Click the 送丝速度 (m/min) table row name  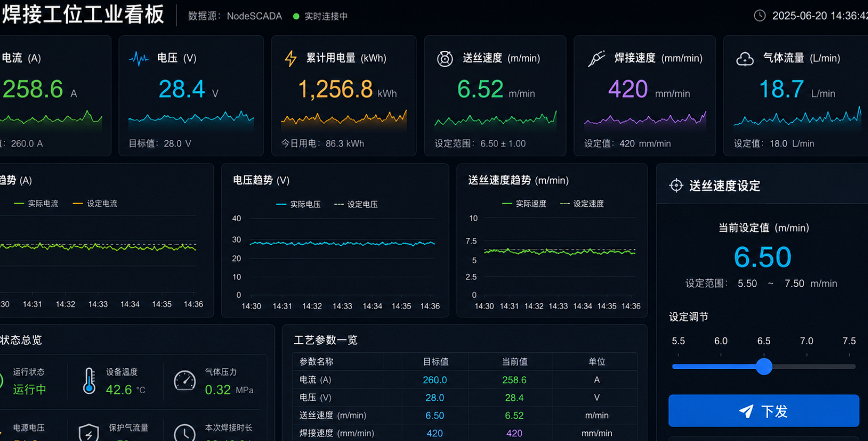[333, 415]
